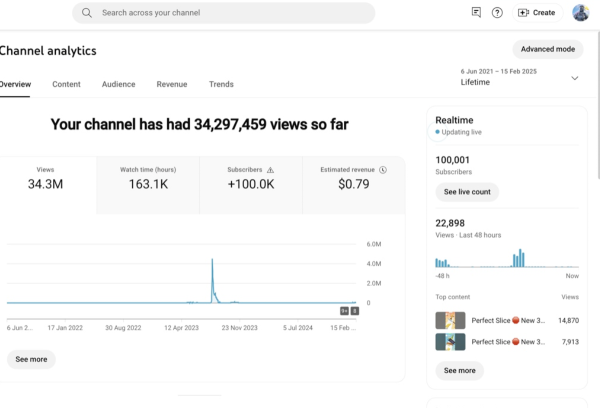Click See live count button

pyautogui.click(x=467, y=191)
